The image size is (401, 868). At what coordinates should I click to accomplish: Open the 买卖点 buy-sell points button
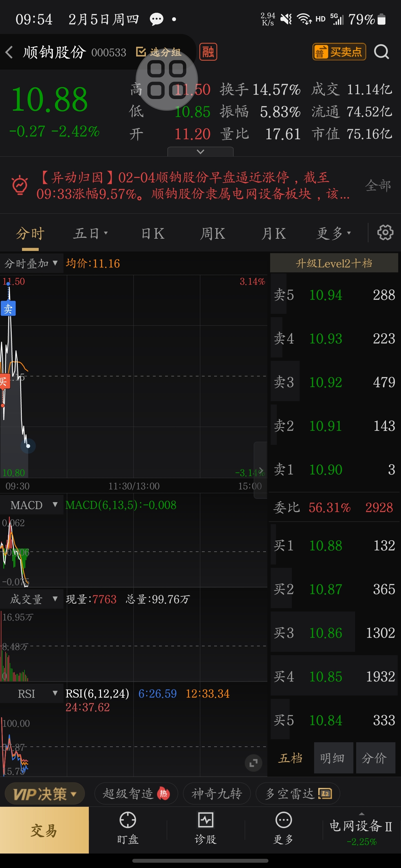coord(339,52)
